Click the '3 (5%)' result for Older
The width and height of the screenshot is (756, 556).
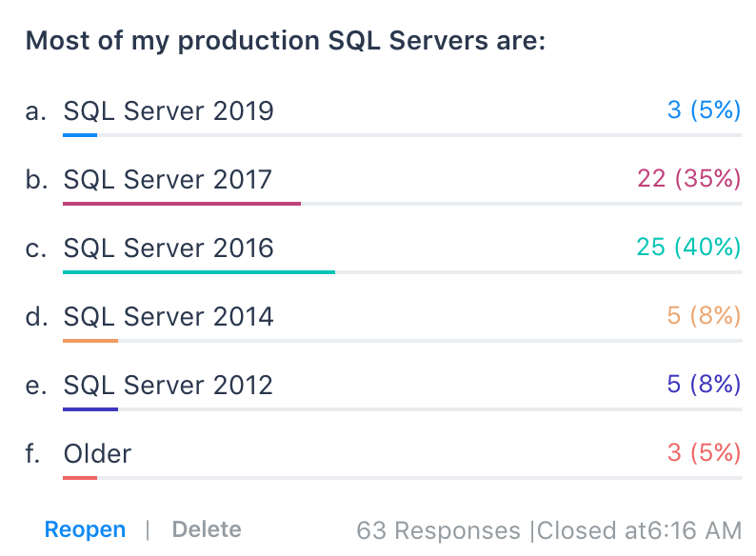[x=704, y=452]
